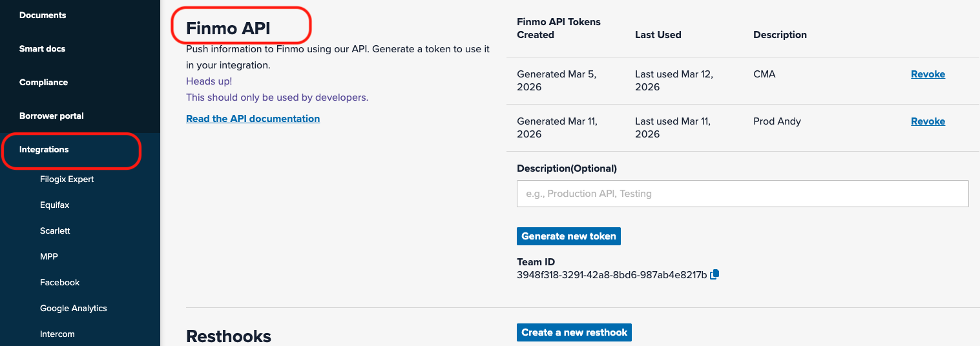
Task: Click the Generate new token button
Action: click(568, 236)
